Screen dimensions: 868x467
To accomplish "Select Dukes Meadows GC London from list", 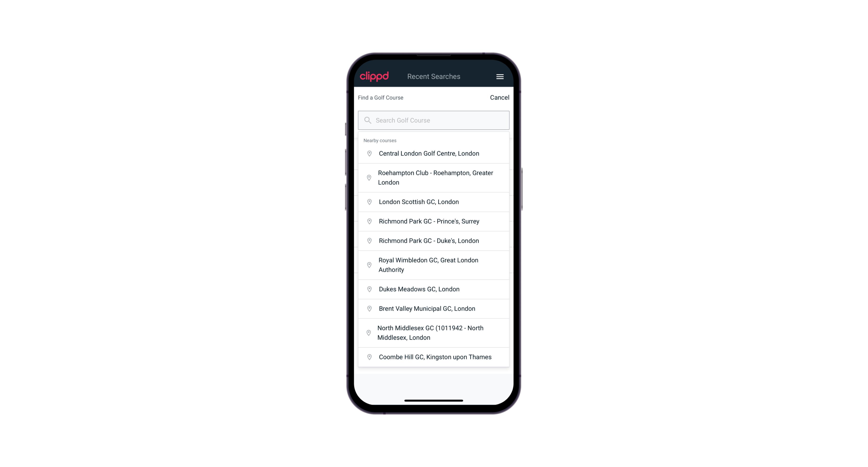I will coord(434,289).
